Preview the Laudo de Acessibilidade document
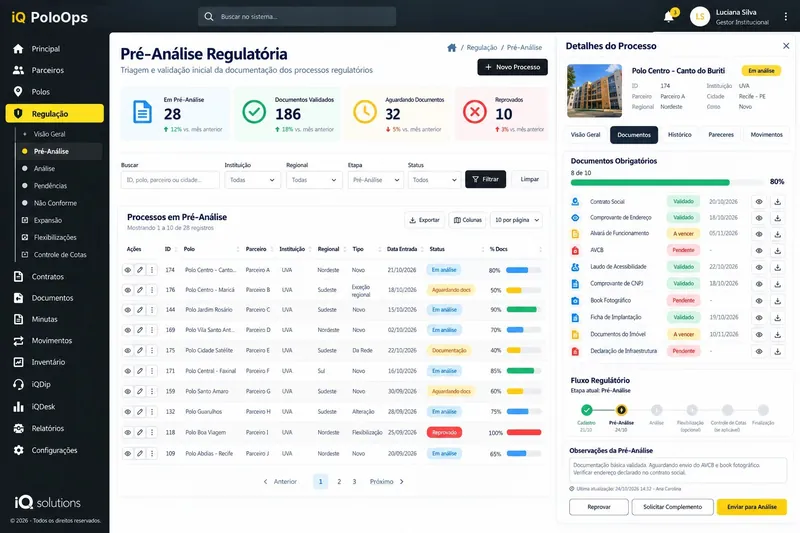 (759, 267)
